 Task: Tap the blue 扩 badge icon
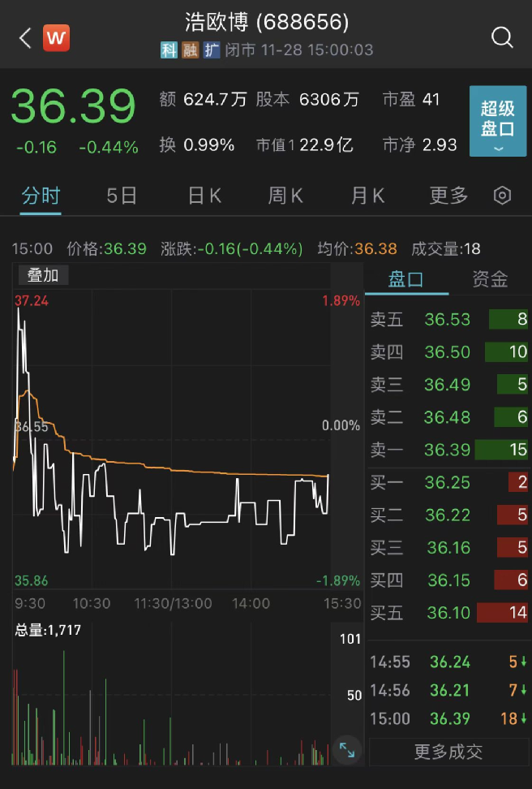pos(211,50)
